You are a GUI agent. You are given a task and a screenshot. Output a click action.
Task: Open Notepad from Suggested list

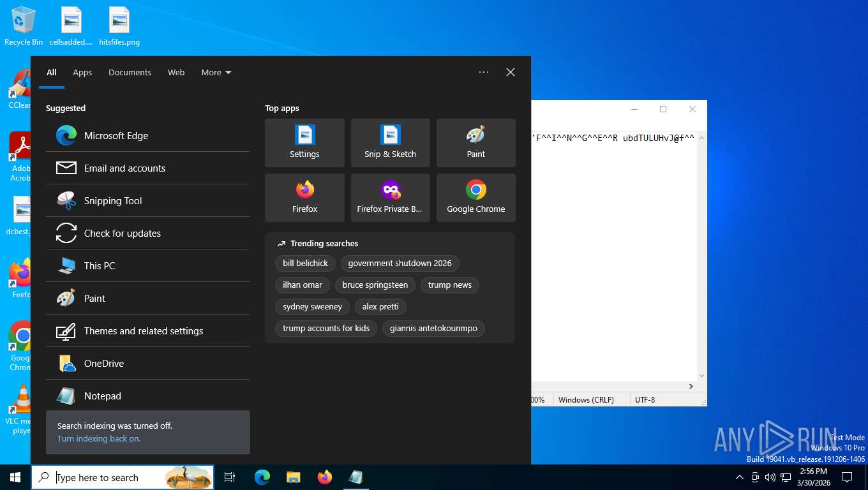147,396
